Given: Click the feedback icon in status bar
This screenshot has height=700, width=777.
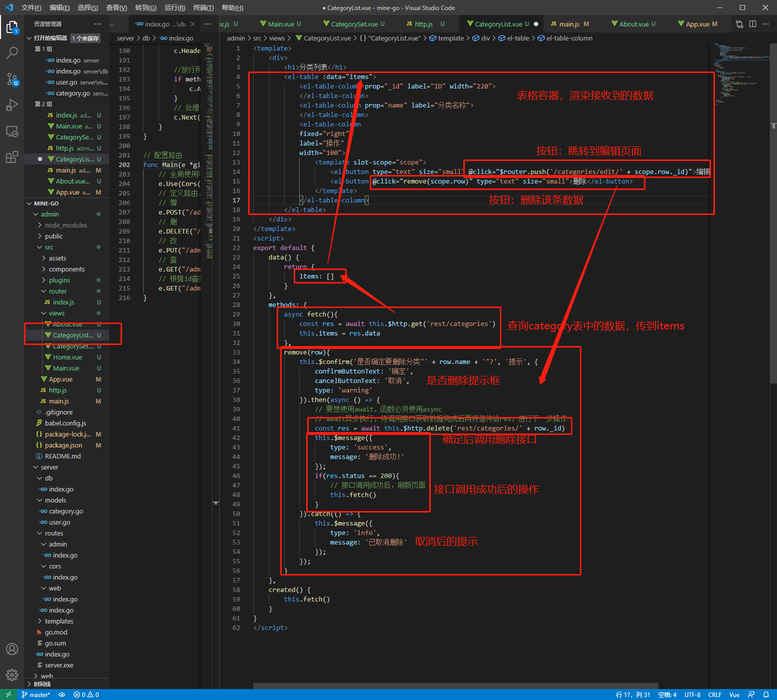Looking at the screenshot, I should pos(751,694).
